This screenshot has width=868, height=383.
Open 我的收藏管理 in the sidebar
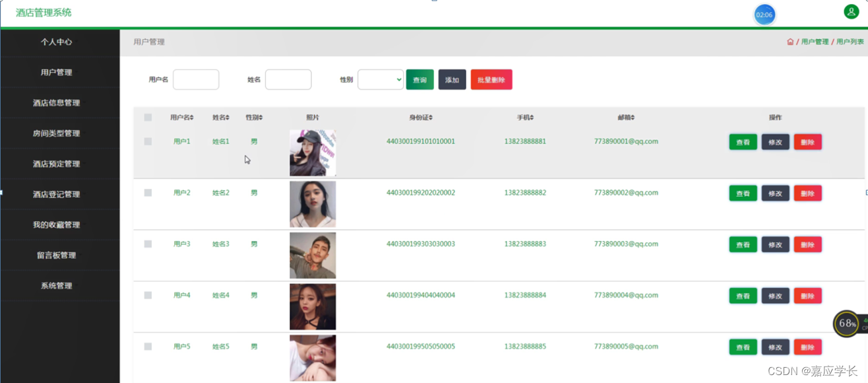pyautogui.click(x=56, y=225)
